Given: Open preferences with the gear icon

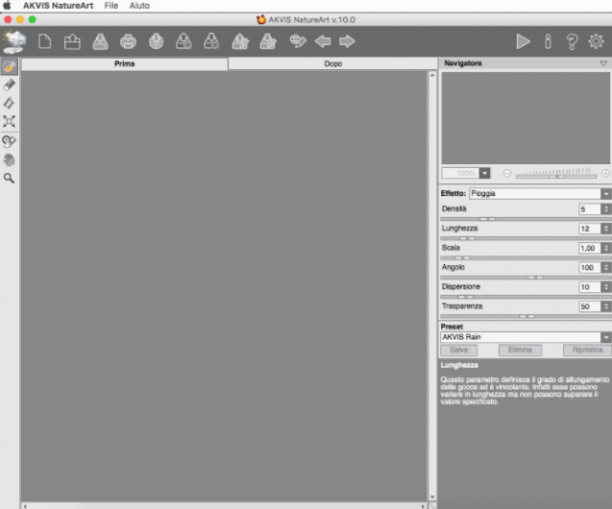Looking at the screenshot, I should coord(596,41).
